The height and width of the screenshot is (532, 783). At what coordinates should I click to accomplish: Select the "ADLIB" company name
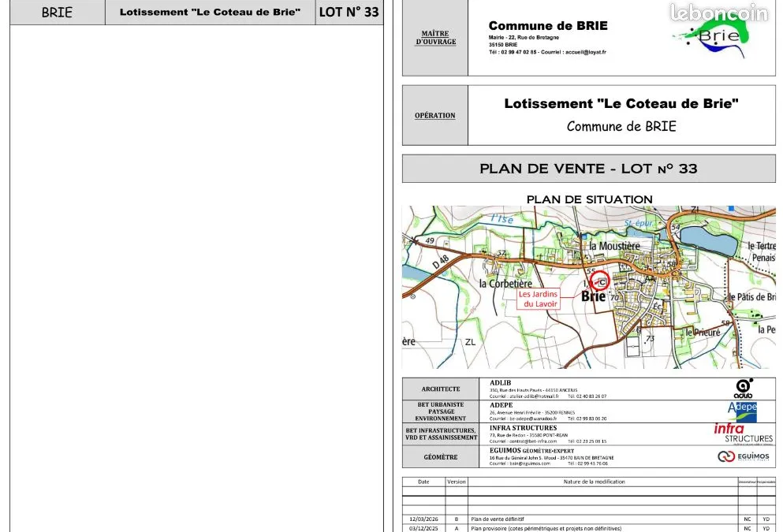tap(500, 383)
